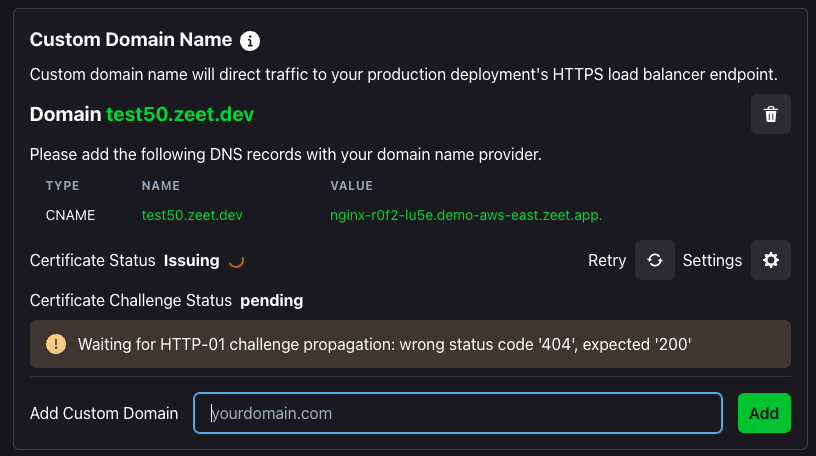Click the pending challenge status text
This screenshot has height=456, width=816.
click(272, 300)
